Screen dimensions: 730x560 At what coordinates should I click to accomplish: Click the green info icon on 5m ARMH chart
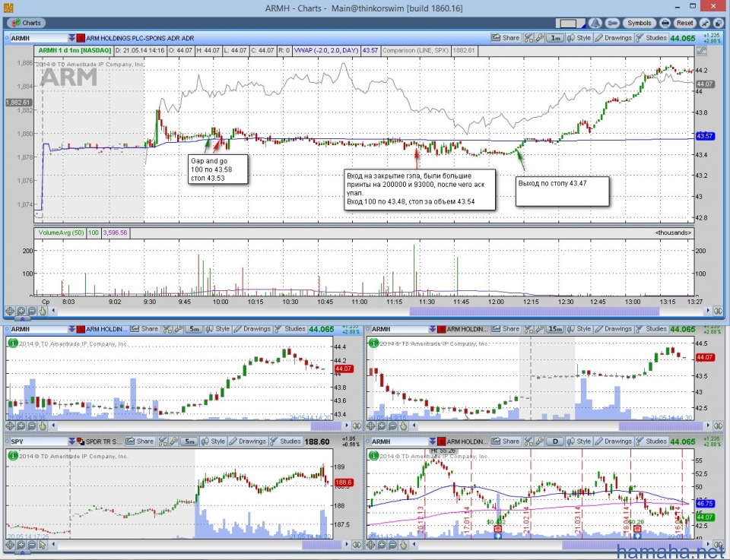(x=13, y=343)
